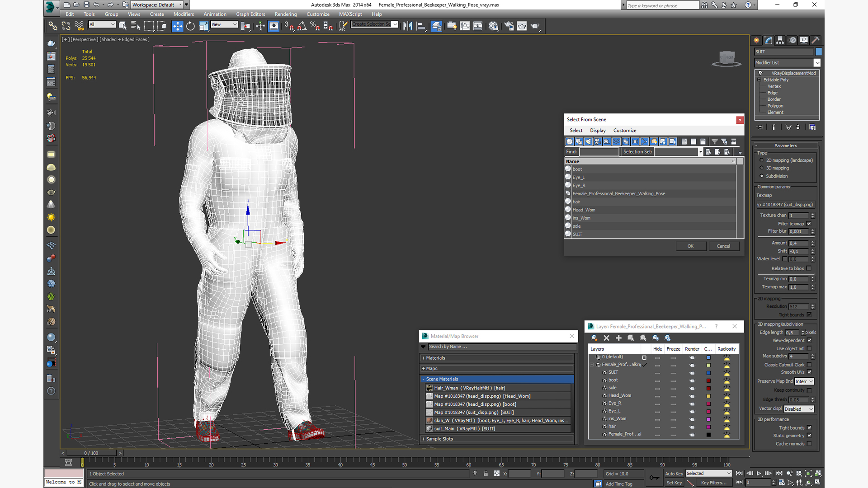Open Render Setup teapot icon
Viewport: 868px width, 488px height.
click(509, 26)
